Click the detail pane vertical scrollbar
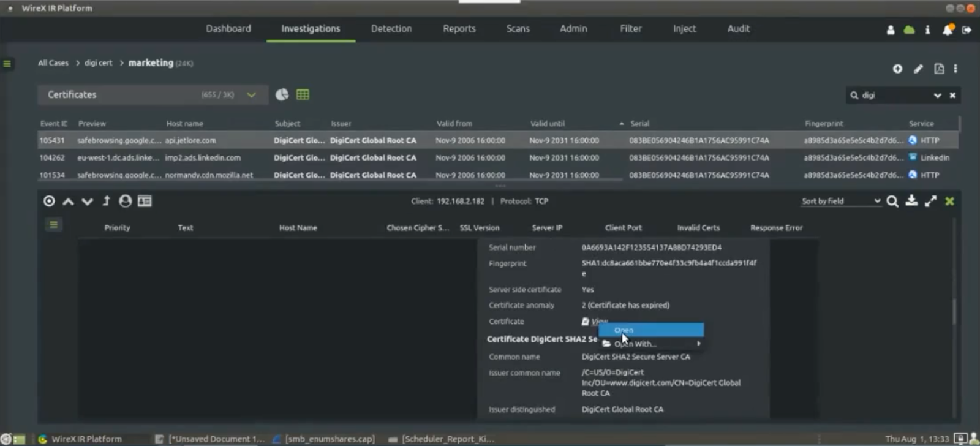980x446 pixels. (954, 312)
